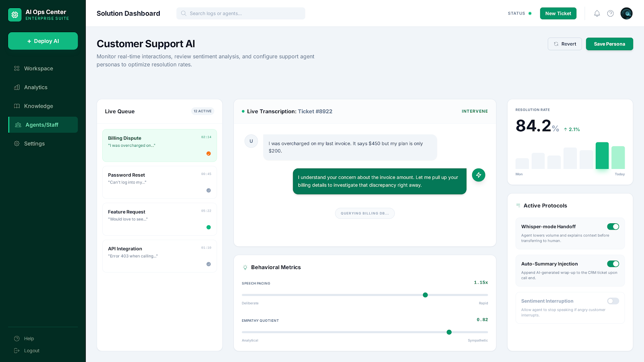This screenshot has height=362, width=644.
Task: Create a New Ticket
Action: [x=558, y=13]
